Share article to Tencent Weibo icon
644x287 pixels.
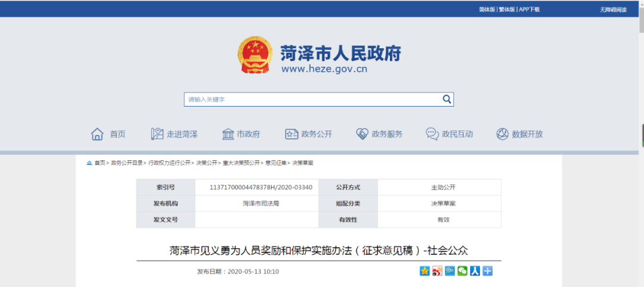click(450, 271)
